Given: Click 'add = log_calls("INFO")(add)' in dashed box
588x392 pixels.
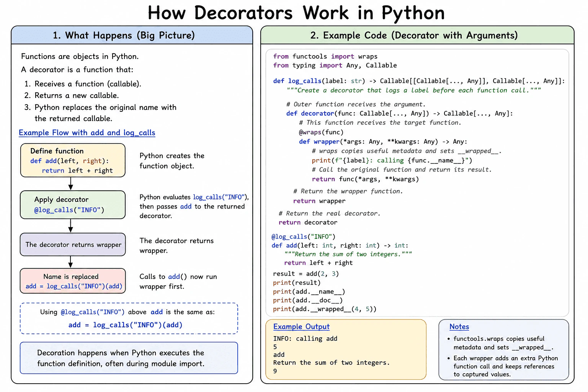Looking at the screenshot, I should click(125, 325).
